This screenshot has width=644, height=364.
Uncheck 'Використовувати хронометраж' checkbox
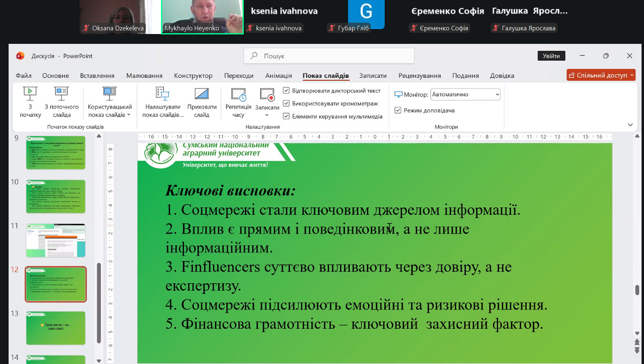click(286, 104)
